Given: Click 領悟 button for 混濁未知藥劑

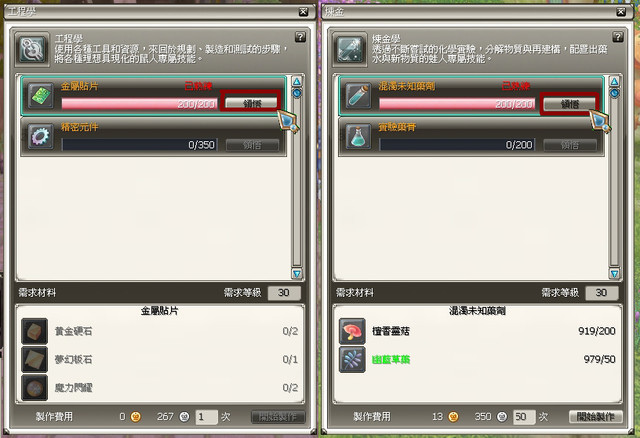Looking at the screenshot, I should tap(569, 104).
